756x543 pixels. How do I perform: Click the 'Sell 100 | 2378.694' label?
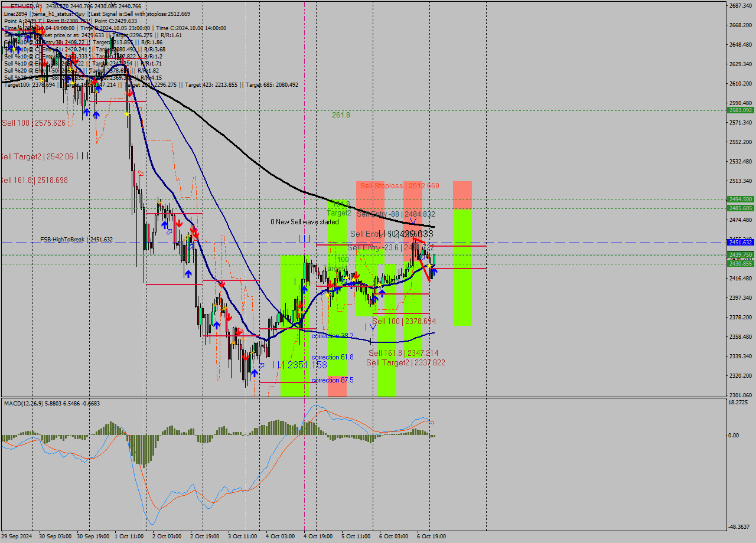coord(404,321)
